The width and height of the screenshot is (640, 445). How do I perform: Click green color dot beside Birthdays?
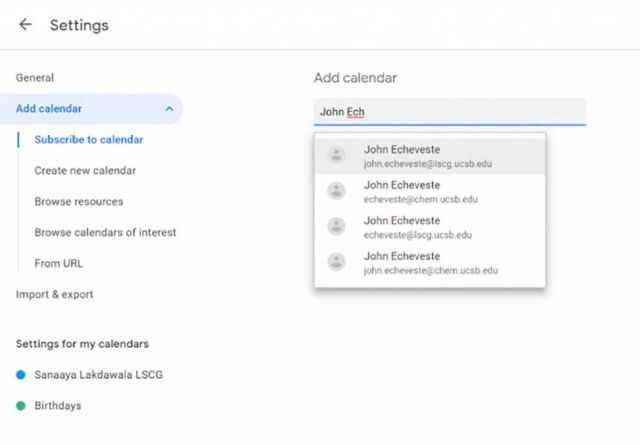[x=21, y=406]
